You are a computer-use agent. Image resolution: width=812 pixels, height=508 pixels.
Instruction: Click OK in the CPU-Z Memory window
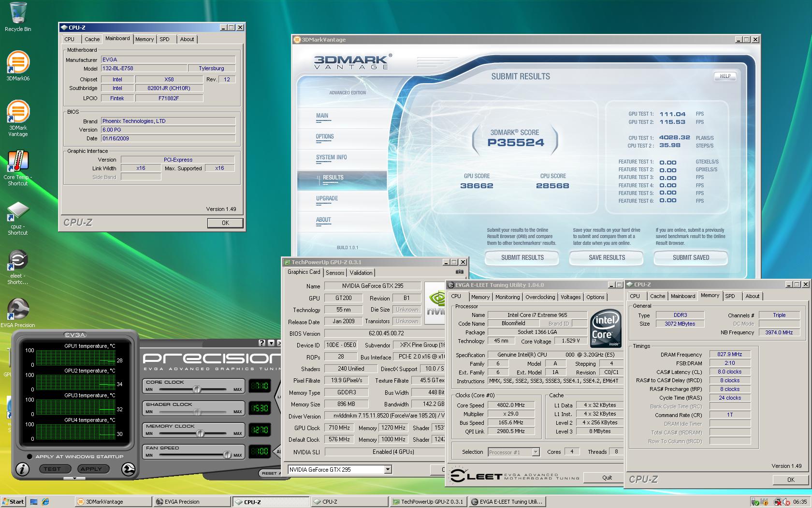pos(791,480)
